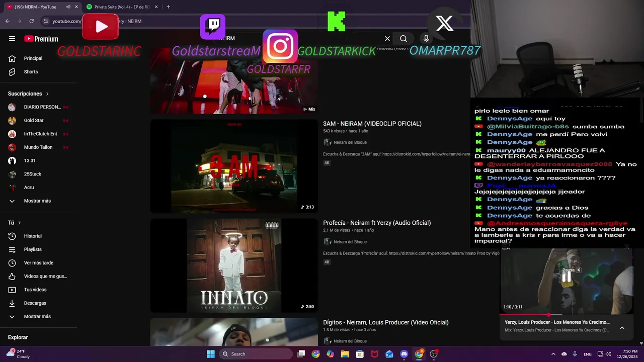This screenshot has height=362, width=644.
Task: Switch to Private Suite (Vol. 4) tab
Action: tap(122, 7)
